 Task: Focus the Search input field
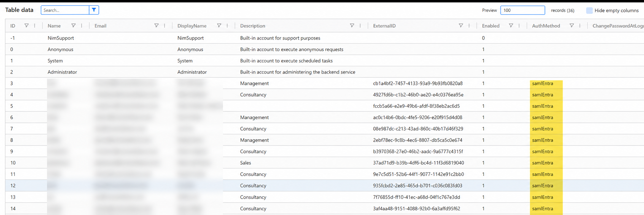65,10
